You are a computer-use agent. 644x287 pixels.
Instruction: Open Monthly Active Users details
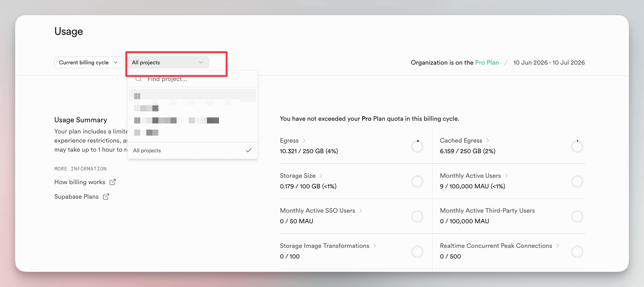coord(470,176)
